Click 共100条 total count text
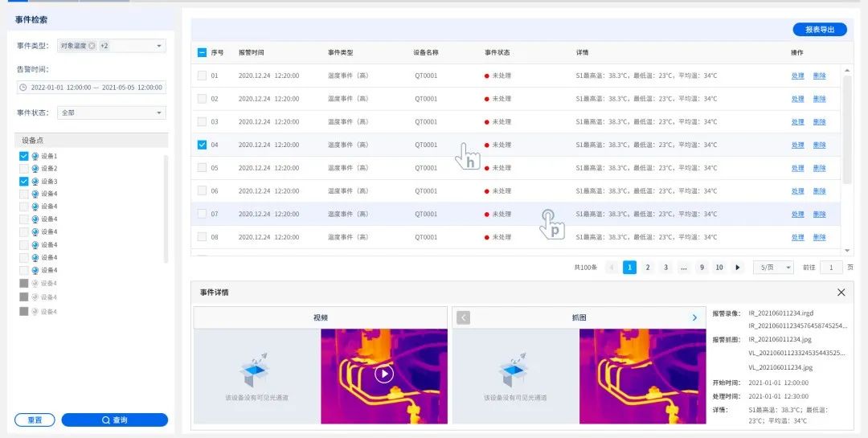The height and width of the screenshot is (438, 868). (x=586, y=268)
